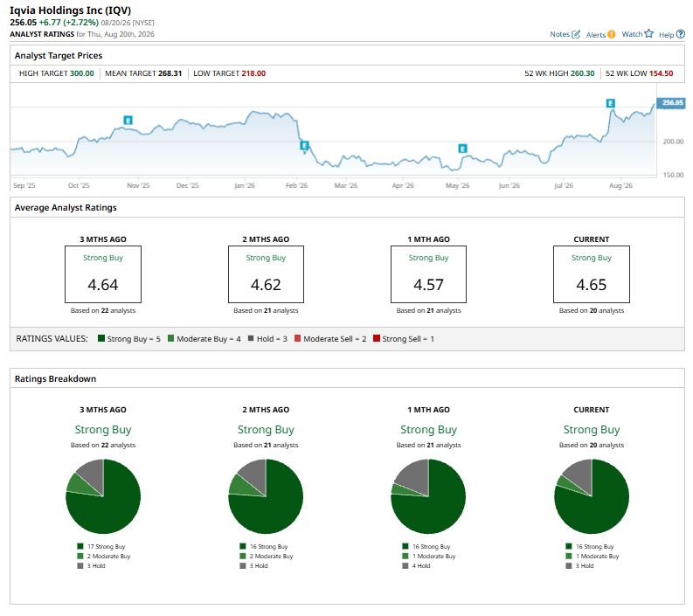Click the Alerts bell icon
This screenshot has width=693, height=616.
click(x=611, y=34)
